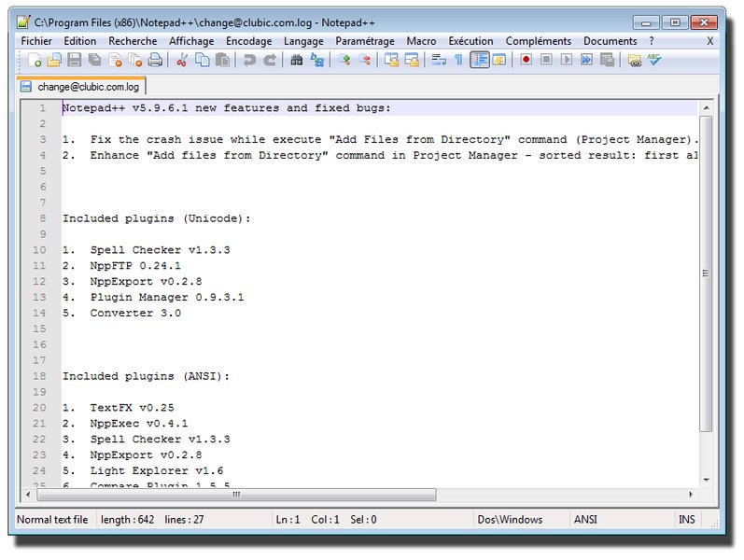
Task: Toggle Word wrap toolbar icon
Action: (x=439, y=61)
